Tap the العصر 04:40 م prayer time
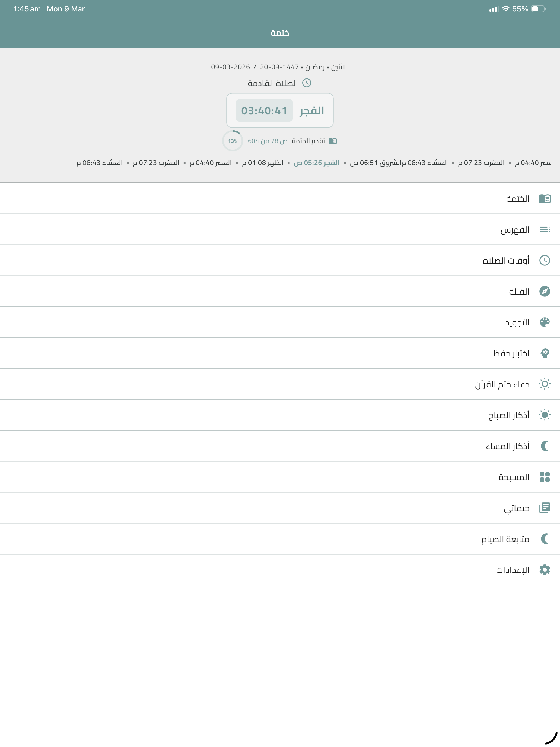Image resolution: width=560 pixels, height=747 pixels. [211, 163]
